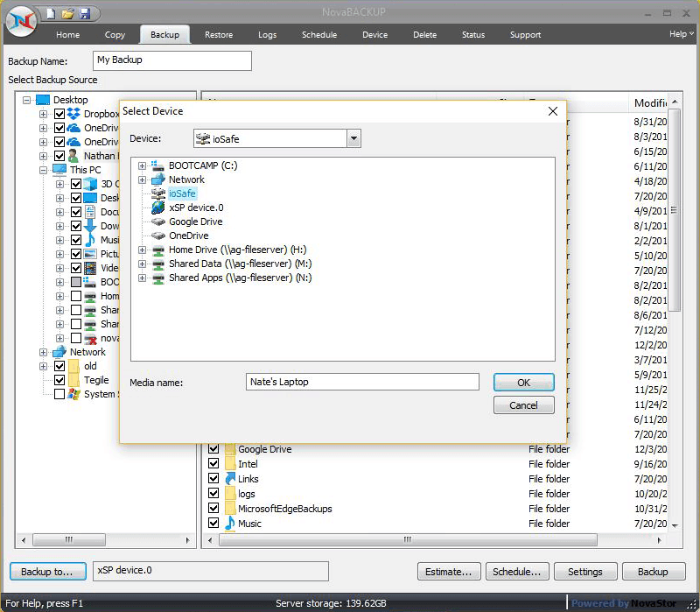
Task: Click the Dropbox icon in source tree
Action: click(73, 114)
